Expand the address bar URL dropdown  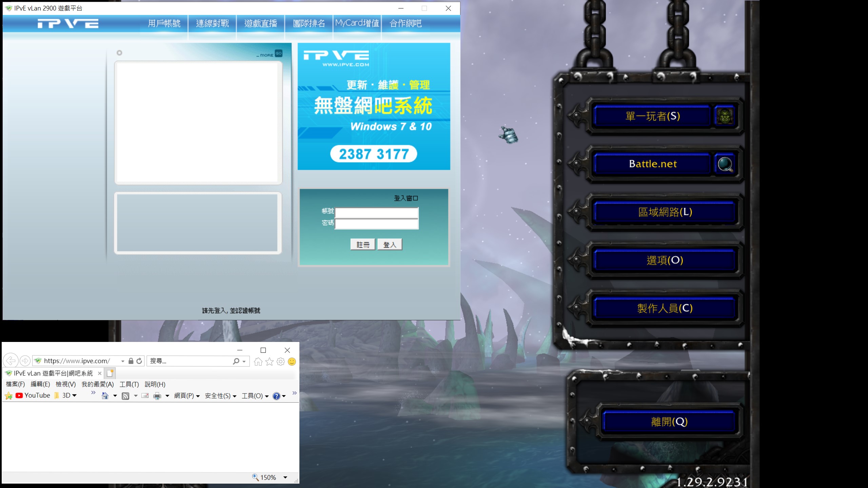pyautogui.click(x=122, y=361)
